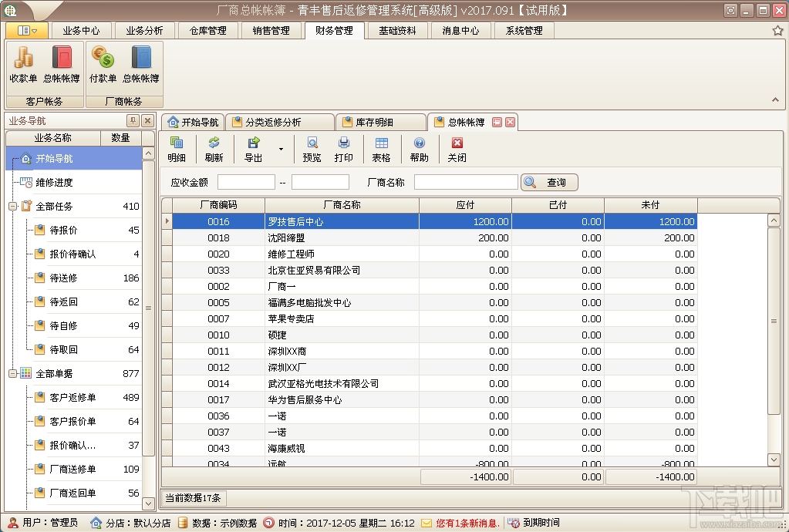Refresh the ledger with the 刷新 icon
789x532 pixels.
coord(214,148)
